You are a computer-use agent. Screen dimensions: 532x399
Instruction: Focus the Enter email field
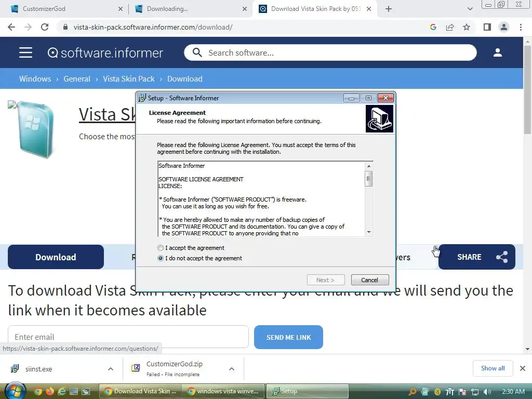point(128,337)
